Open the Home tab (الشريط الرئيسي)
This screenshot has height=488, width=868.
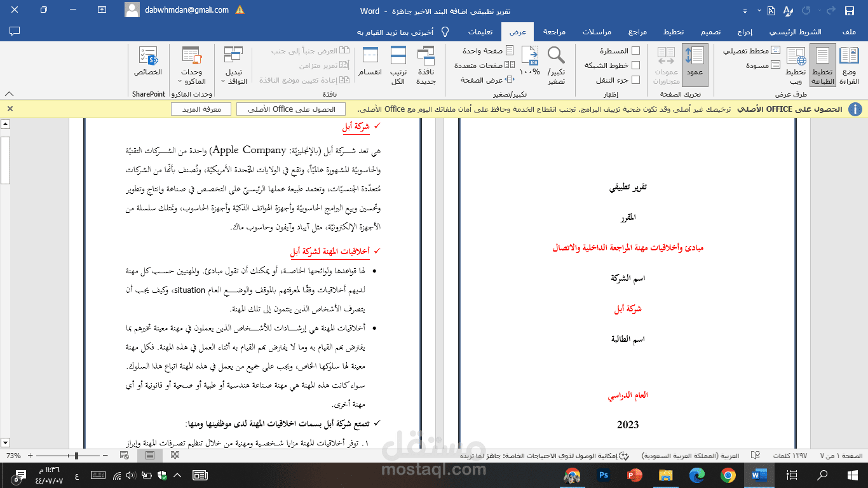tap(796, 32)
